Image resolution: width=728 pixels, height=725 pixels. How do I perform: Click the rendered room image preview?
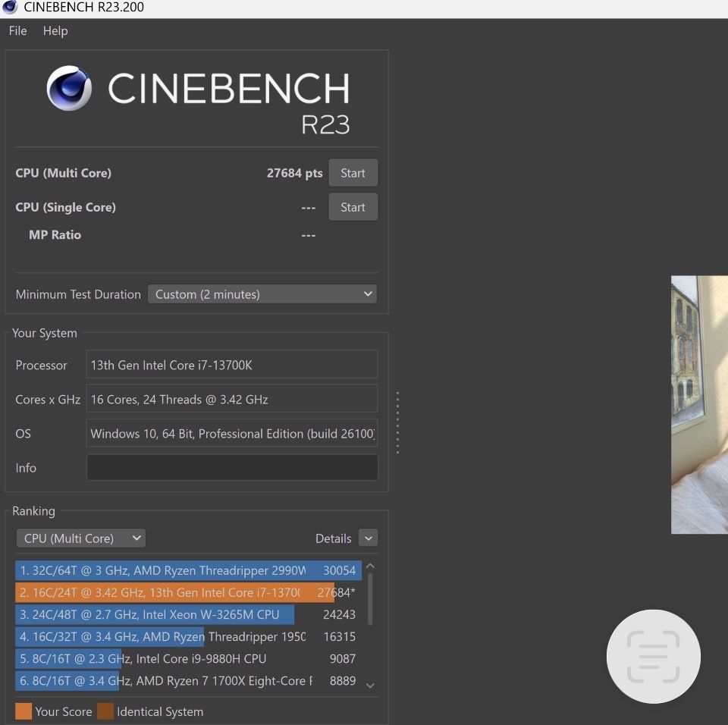click(699, 404)
